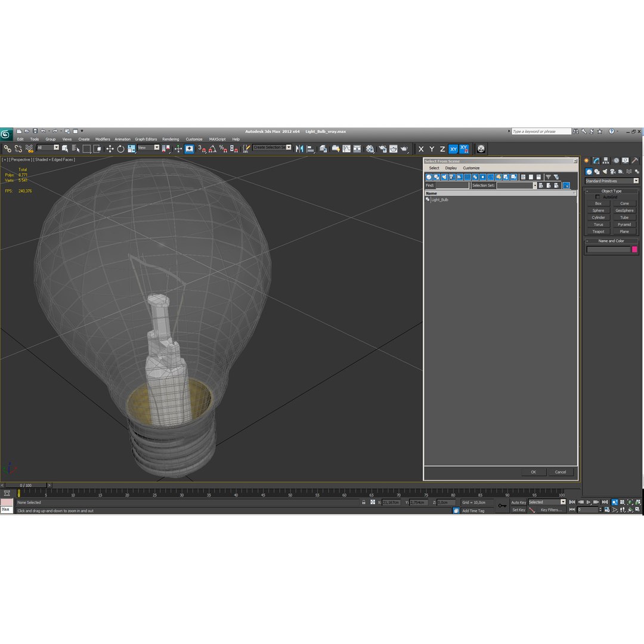644x644 pixels.
Task: Activate the Bind to Space Warp tool
Action: click(29, 148)
